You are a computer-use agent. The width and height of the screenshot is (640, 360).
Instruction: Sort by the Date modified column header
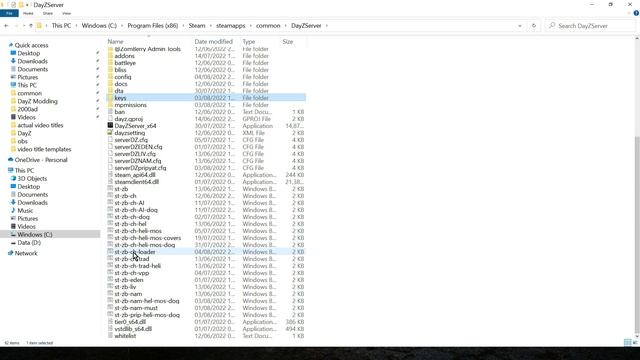coord(213,42)
